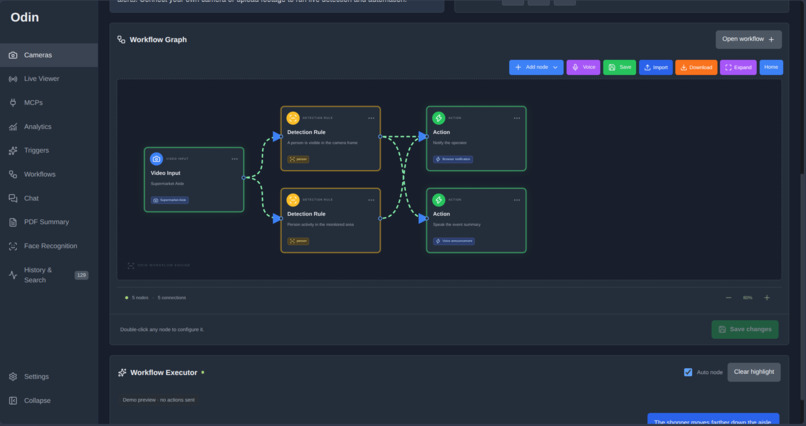Select Analytics from the sidebar
806x426 pixels.
pos(48,126)
